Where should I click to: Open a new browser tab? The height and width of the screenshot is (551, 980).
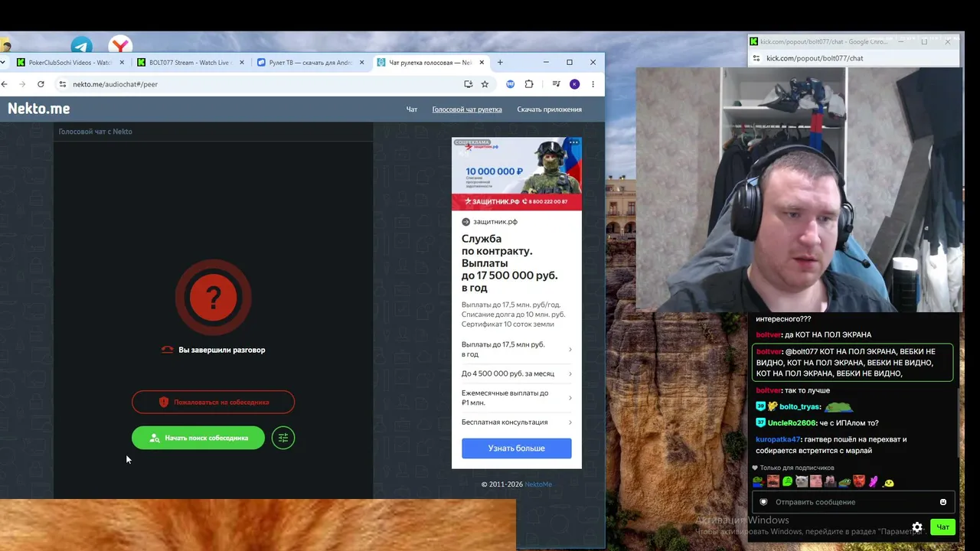[x=500, y=62]
